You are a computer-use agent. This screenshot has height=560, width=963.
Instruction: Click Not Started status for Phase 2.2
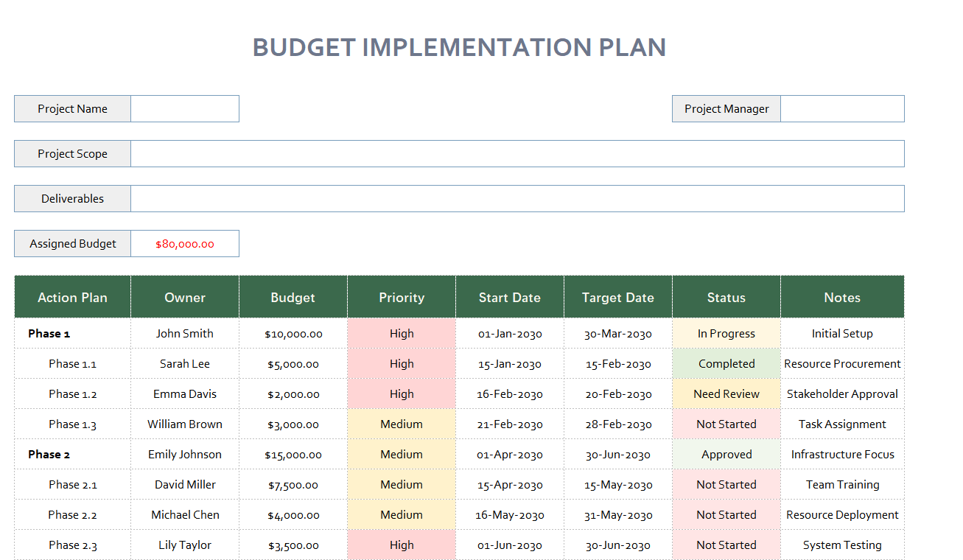click(726, 514)
